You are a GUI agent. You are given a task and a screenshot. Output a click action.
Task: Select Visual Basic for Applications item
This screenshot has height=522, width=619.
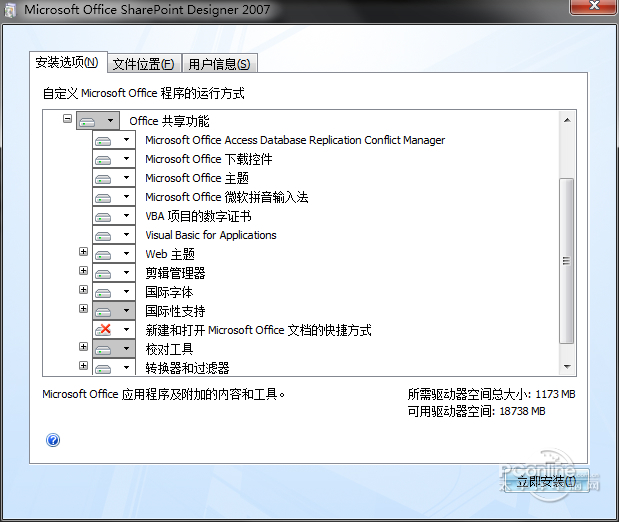coord(211,235)
